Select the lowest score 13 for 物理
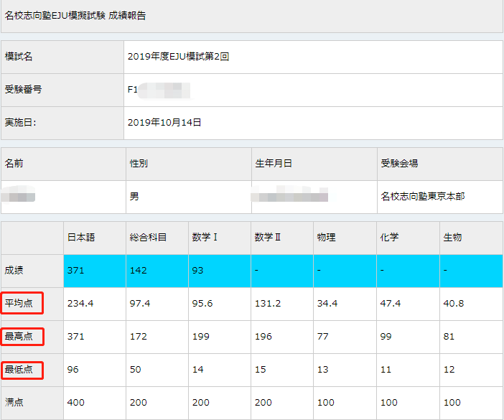Screen dimensions: 504x420 coord(322,370)
